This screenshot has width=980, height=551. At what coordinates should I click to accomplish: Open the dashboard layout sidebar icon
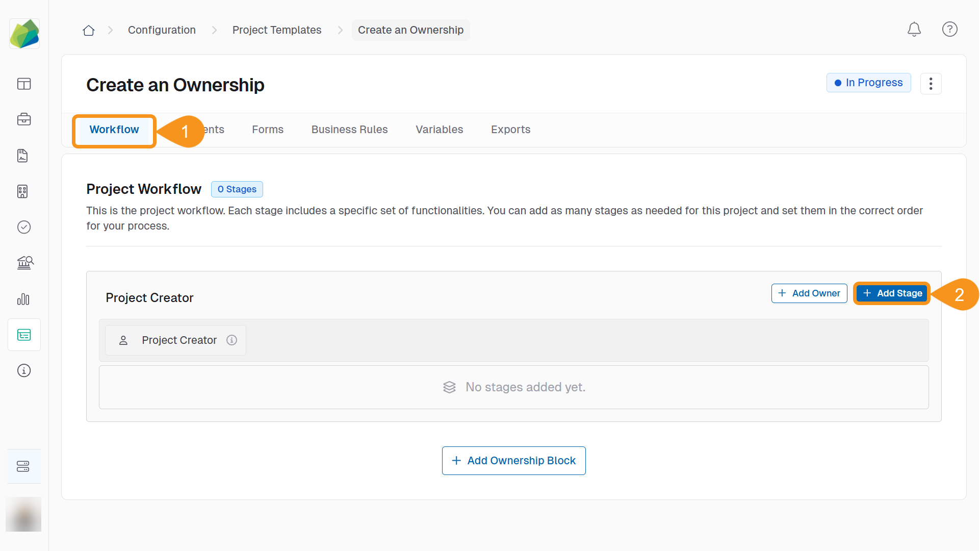tap(24, 84)
